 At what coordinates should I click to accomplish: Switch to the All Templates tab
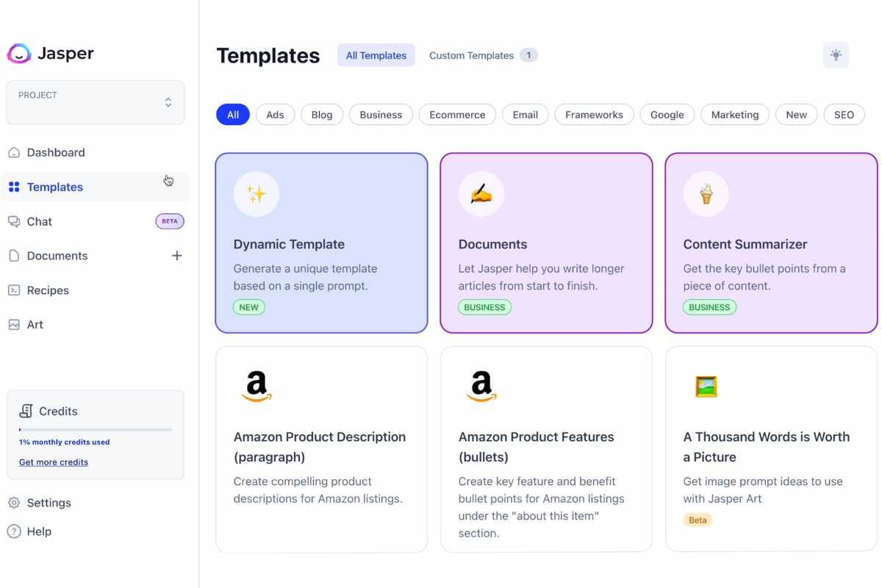click(376, 55)
